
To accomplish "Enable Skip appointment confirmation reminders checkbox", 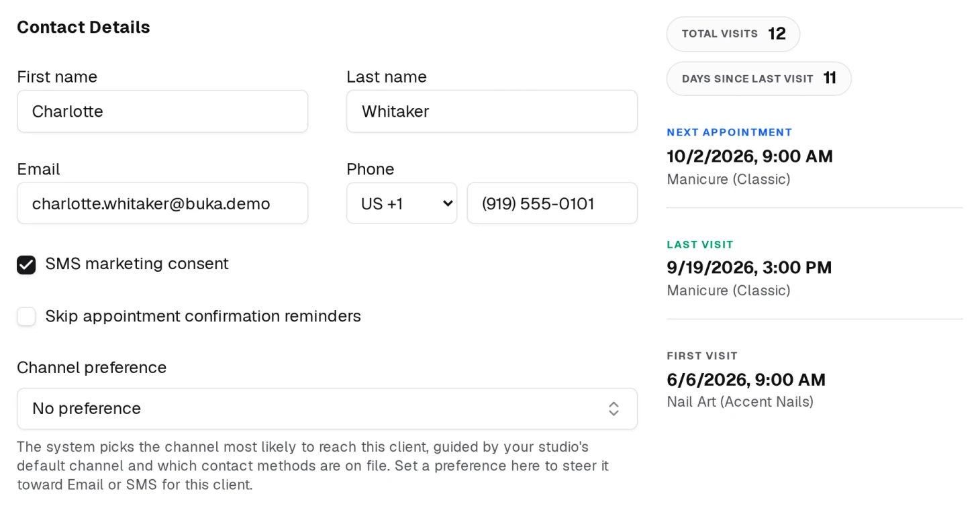I will coord(26,316).
